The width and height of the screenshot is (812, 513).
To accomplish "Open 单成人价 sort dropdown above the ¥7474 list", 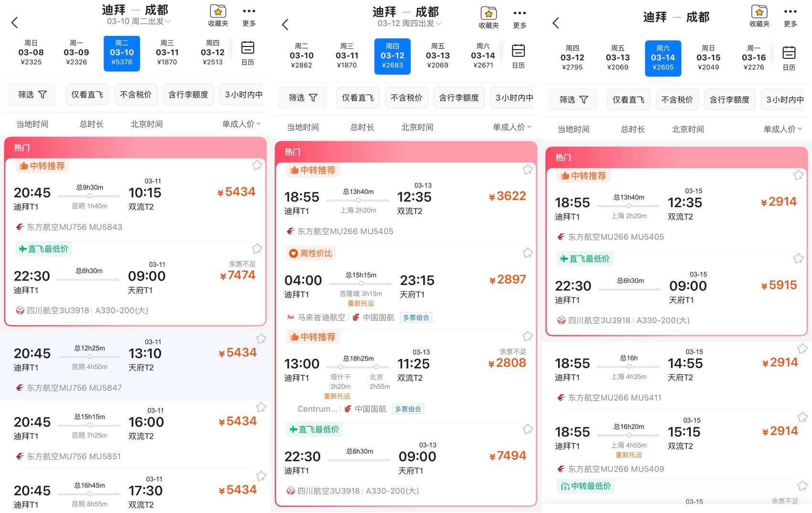I will (x=241, y=124).
